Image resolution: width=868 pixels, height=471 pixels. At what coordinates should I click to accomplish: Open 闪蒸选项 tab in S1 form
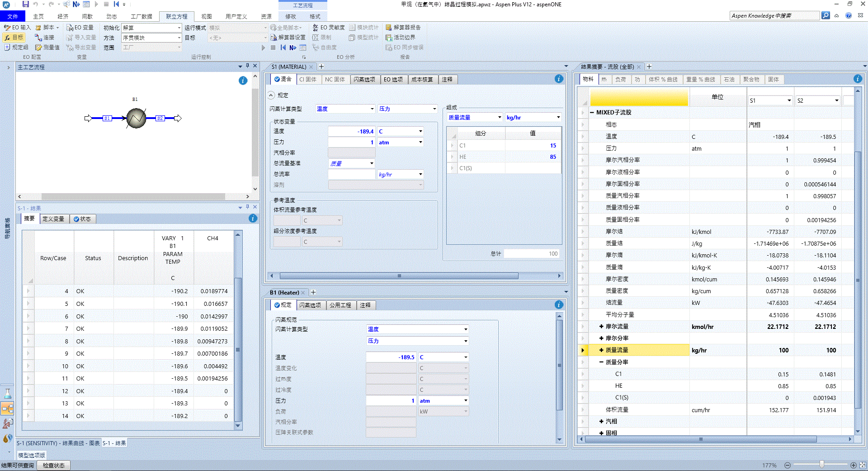click(x=364, y=79)
